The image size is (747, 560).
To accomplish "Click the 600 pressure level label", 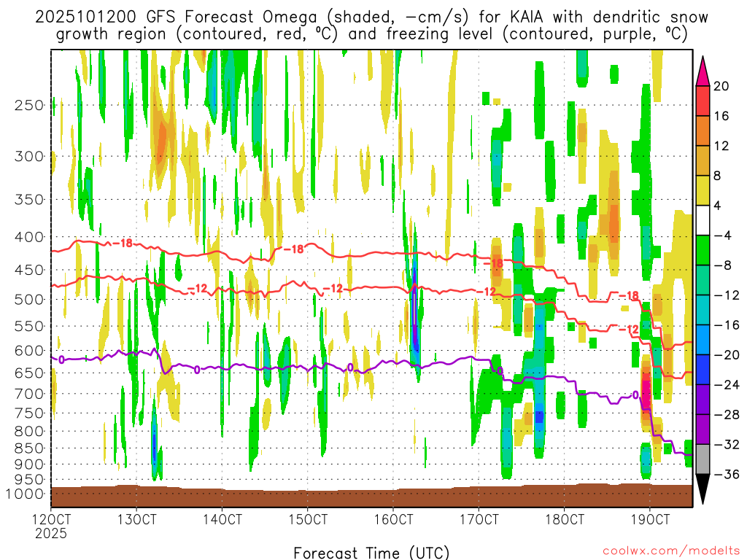I will click(29, 351).
